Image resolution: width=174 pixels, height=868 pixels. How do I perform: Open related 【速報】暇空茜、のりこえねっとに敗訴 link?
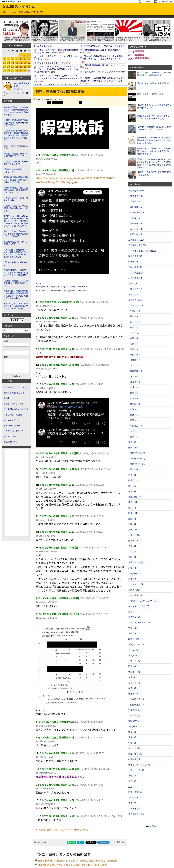73,865
